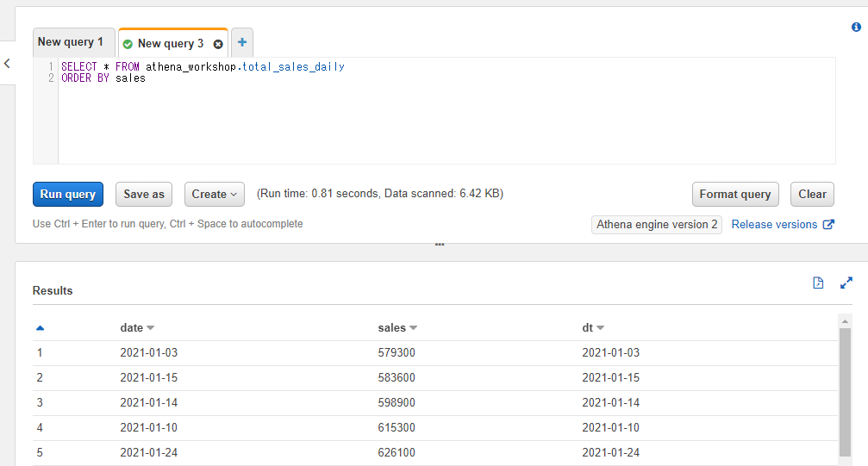Select sales value 626100

[397, 452]
